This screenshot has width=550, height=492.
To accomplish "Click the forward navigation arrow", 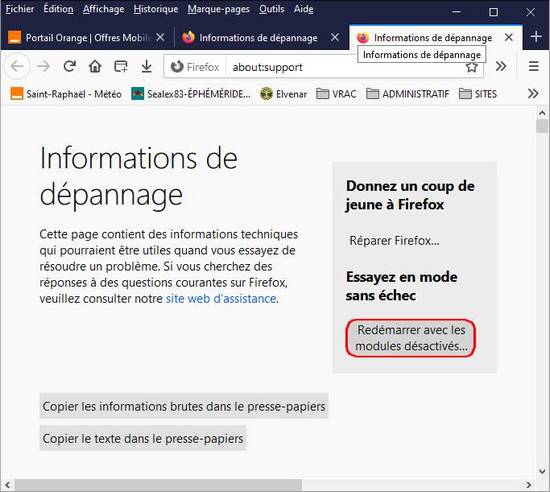I will pos(43,66).
